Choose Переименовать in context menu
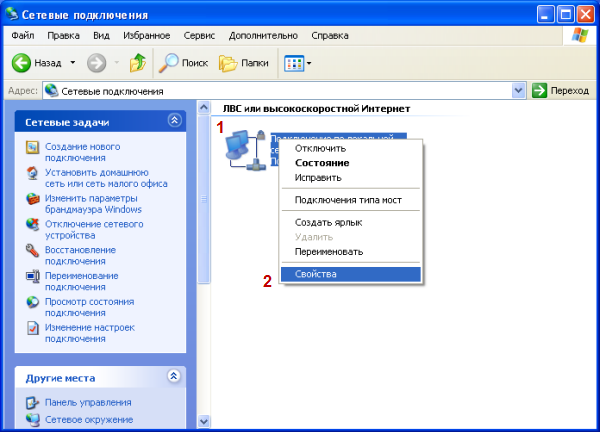The width and height of the screenshot is (600, 432). 351,252
